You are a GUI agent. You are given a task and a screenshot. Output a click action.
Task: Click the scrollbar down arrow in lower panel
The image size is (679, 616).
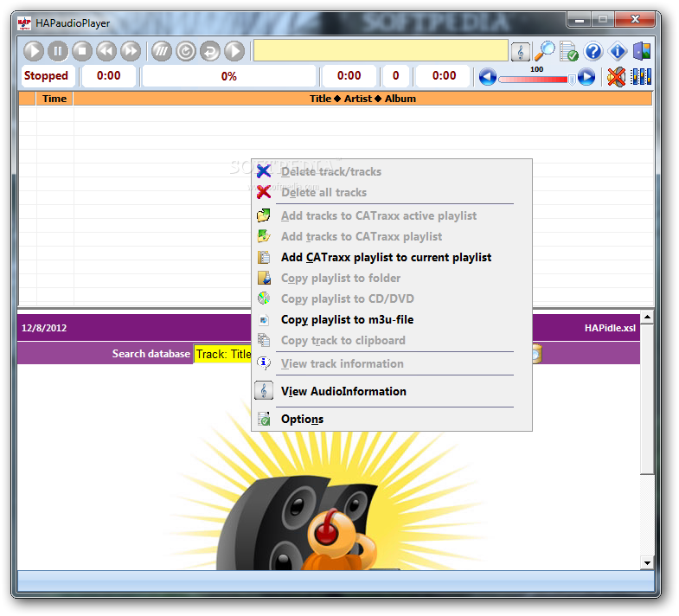647,563
